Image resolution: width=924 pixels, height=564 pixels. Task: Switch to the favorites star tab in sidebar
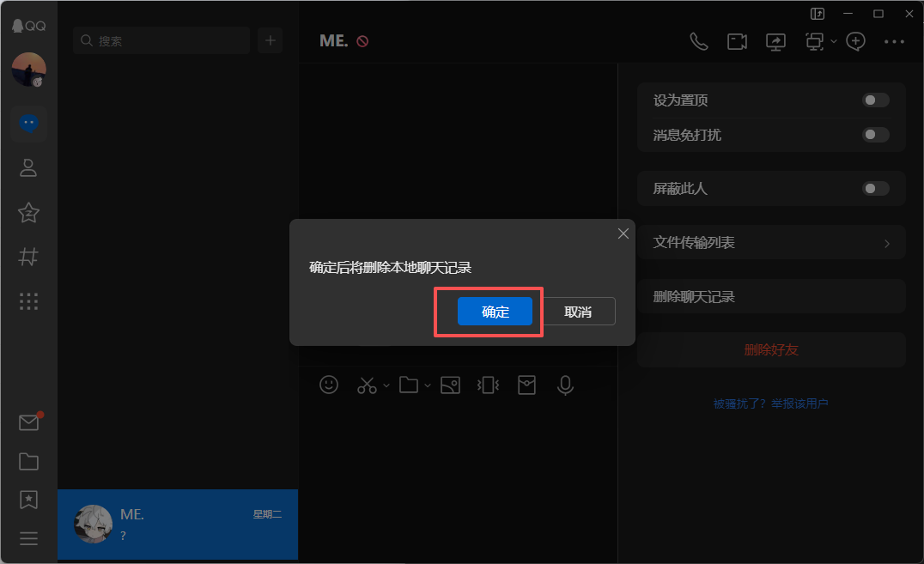[28, 213]
